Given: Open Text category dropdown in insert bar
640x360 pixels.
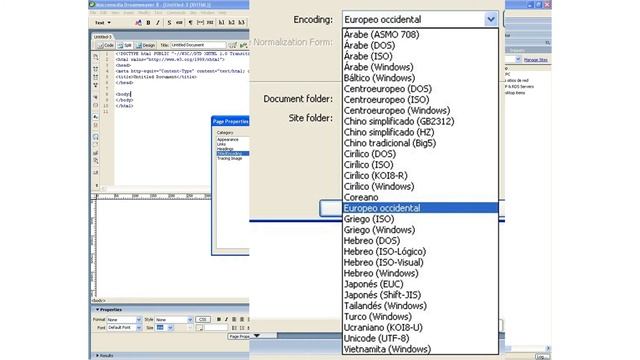Looking at the screenshot, I should 103,23.
